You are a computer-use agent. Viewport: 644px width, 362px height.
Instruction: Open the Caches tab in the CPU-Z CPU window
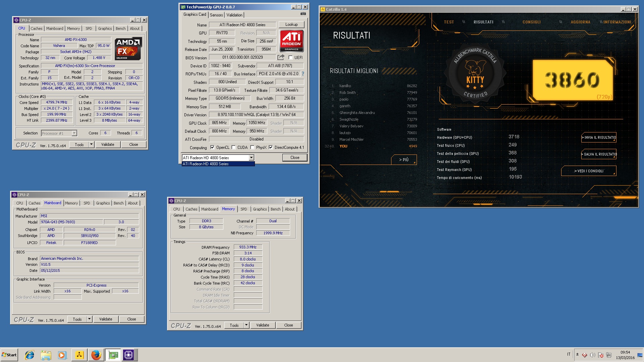pyautogui.click(x=37, y=28)
